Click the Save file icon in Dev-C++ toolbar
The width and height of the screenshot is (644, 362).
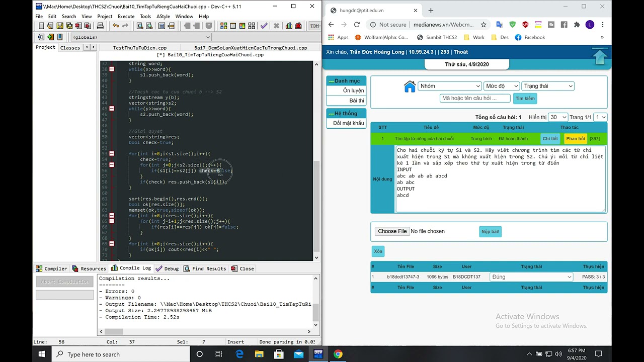(x=59, y=26)
